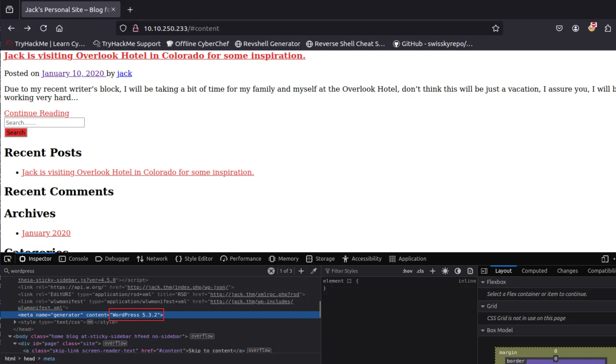This screenshot has height=364, width=616.
Task: Activate the element picker tool in DevTools
Action: [7, 259]
